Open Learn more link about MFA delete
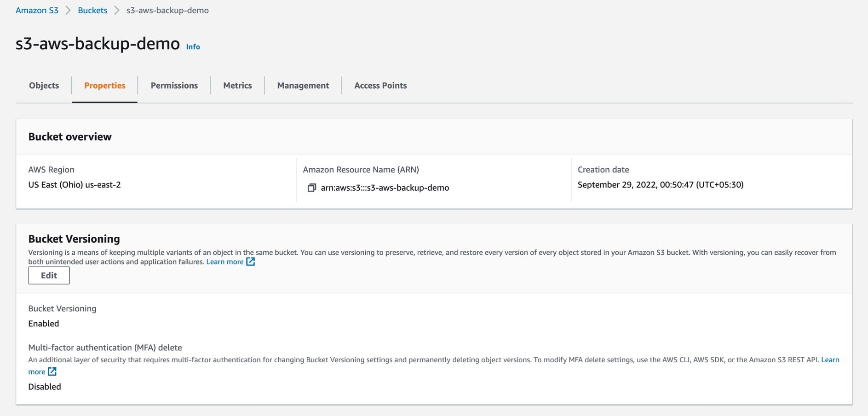Viewport: 868px width, 416px height. tap(830, 359)
